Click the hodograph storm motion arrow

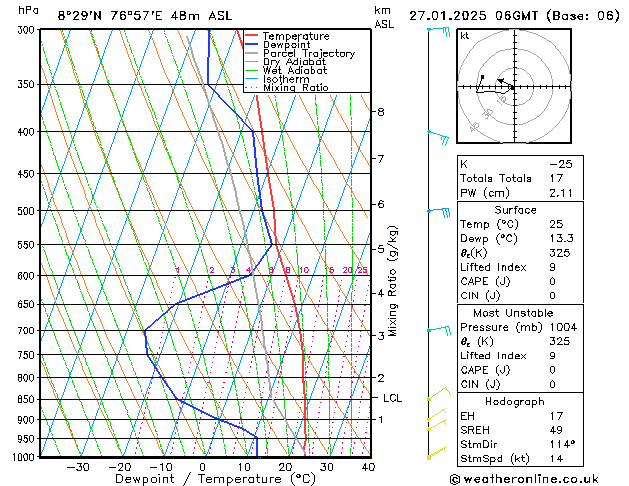[505, 83]
